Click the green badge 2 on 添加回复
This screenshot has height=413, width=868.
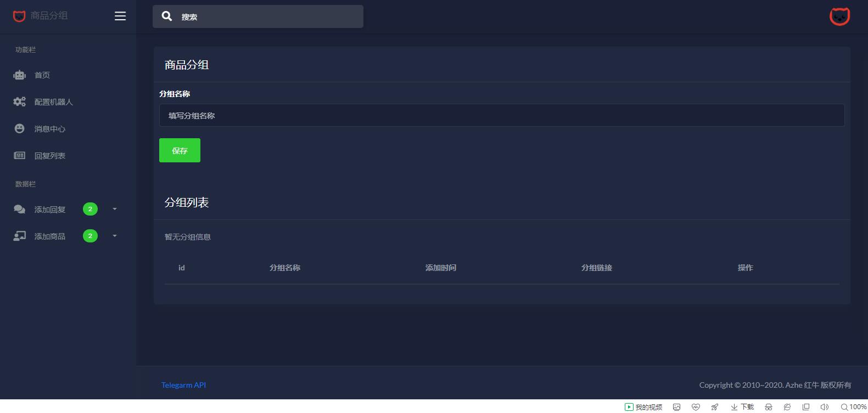click(x=90, y=209)
